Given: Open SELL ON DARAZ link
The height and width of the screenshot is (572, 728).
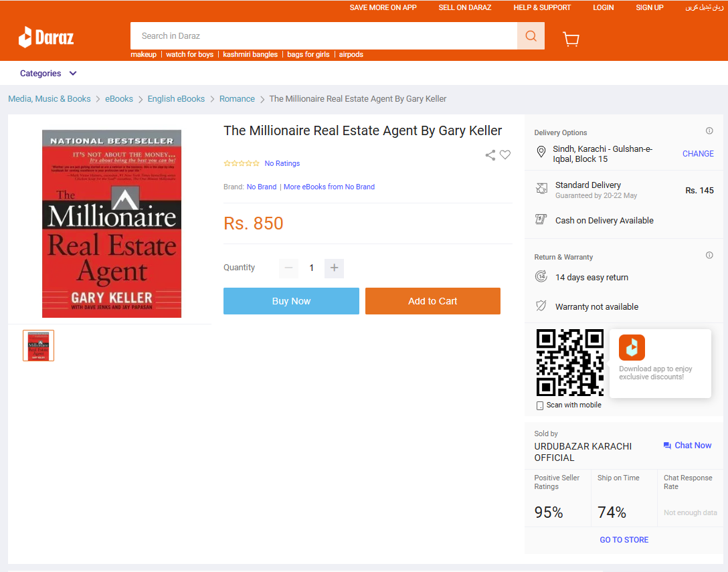Looking at the screenshot, I should [x=465, y=7].
